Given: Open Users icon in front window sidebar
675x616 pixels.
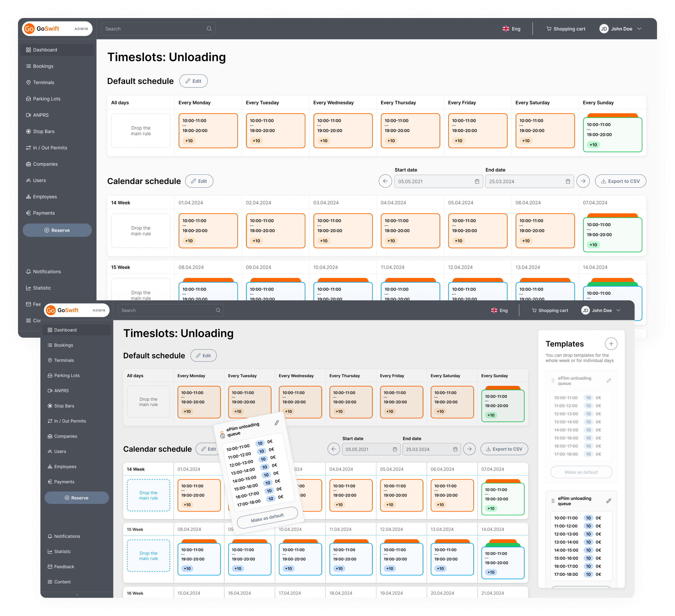Looking at the screenshot, I should click(50, 451).
